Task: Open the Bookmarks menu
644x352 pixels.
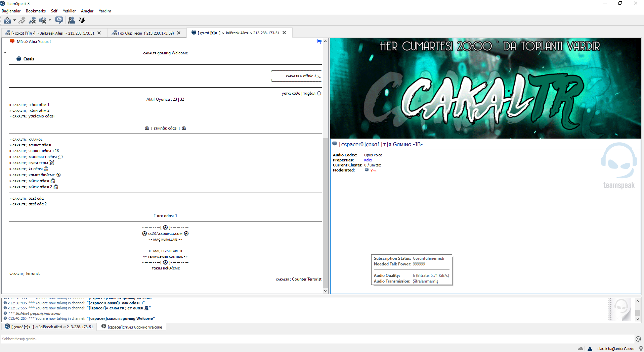Action: pos(36,11)
